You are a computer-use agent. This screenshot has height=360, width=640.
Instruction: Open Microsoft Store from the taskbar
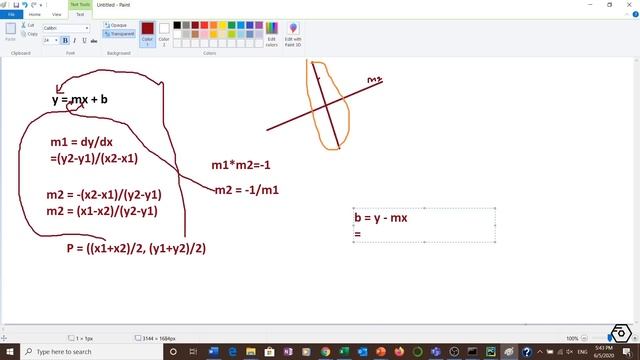(x=269, y=351)
